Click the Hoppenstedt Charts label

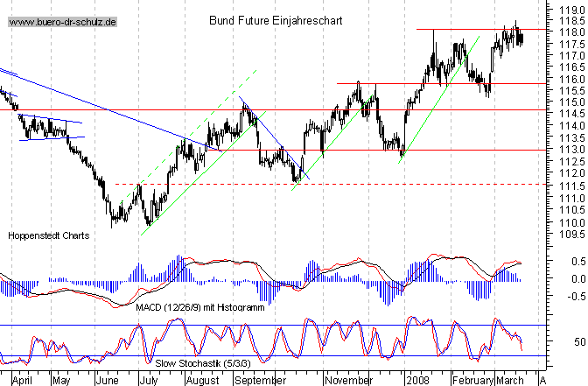click(44, 236)
